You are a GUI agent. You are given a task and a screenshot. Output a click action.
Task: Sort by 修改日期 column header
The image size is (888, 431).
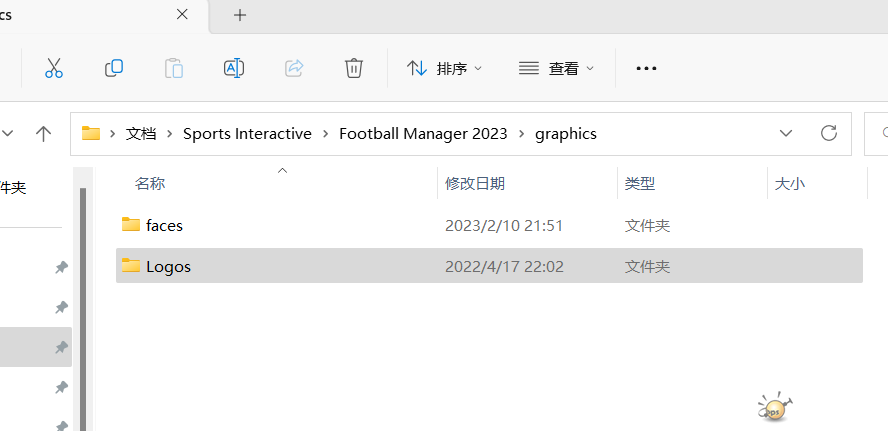[x=475, y=184]
